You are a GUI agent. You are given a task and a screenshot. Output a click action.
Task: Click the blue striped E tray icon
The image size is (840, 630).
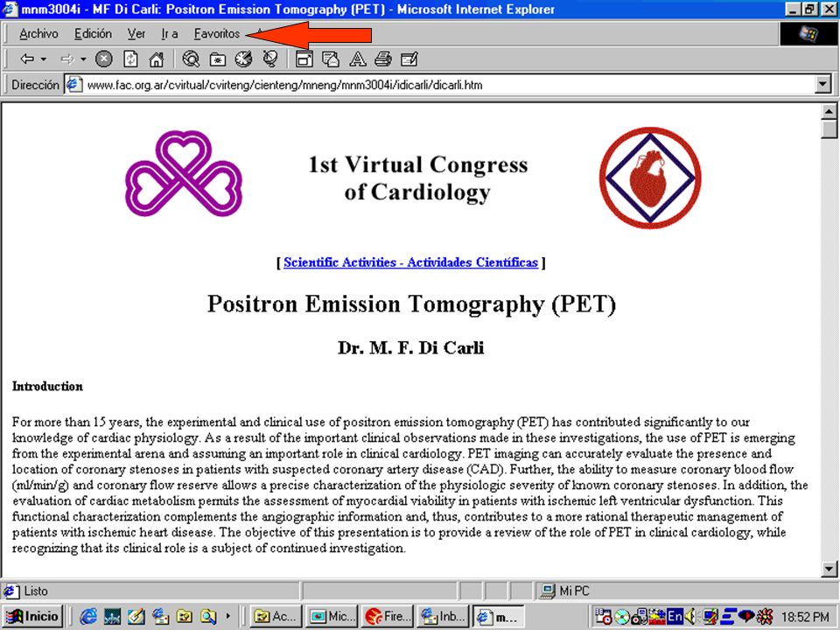[728, 616]
